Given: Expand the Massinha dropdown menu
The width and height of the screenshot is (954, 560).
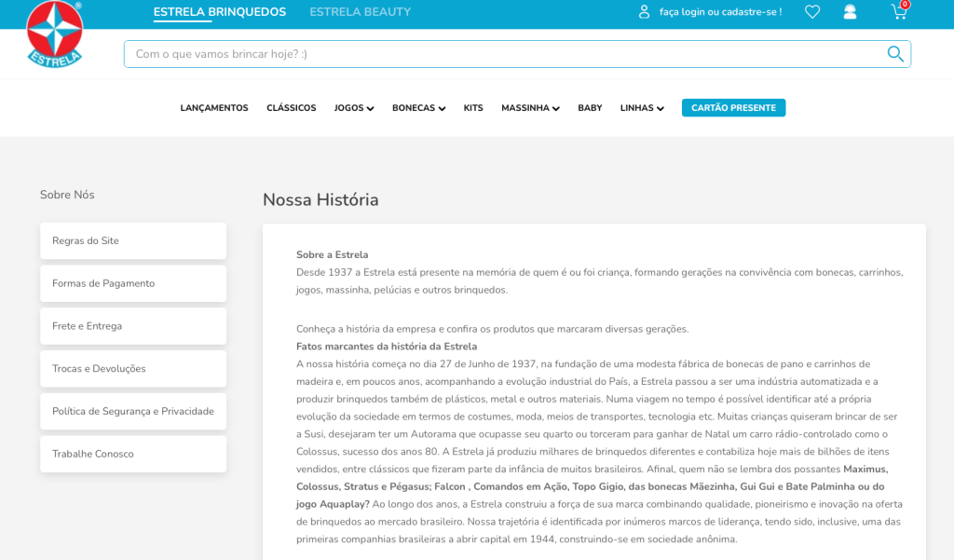Looking at the screenshot, I should pos(530,108).
